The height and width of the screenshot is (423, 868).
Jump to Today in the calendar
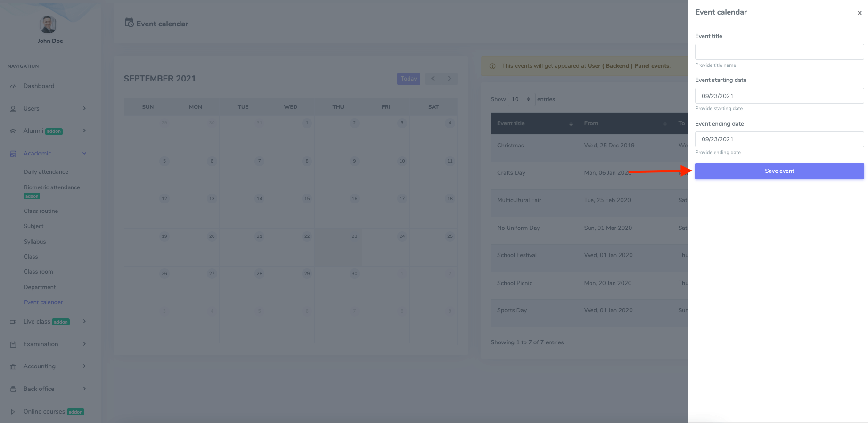pos(409,79)
